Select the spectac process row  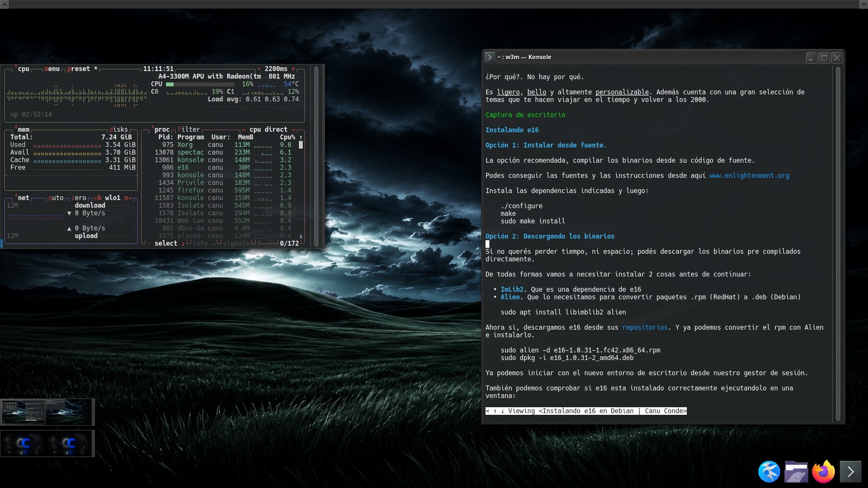[x=223, y=152]
